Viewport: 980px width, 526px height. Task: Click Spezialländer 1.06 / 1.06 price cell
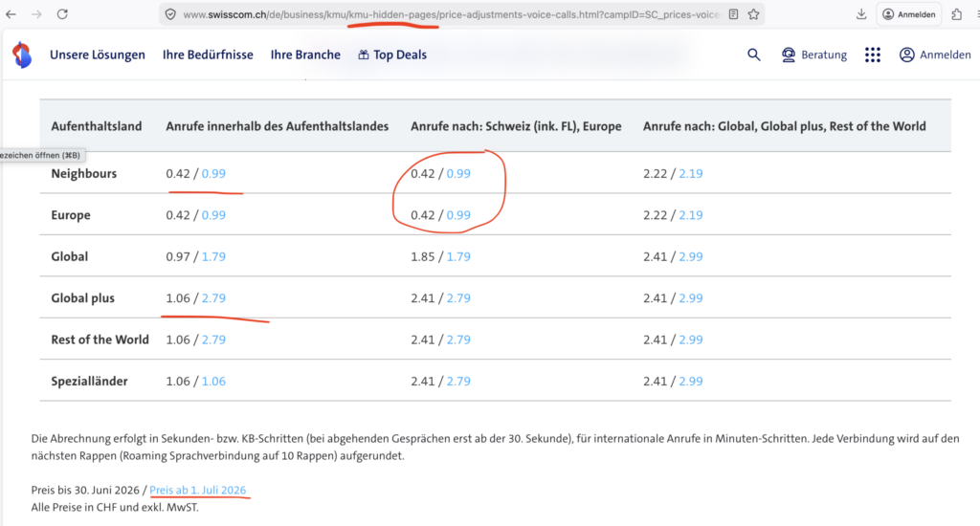(x=195, y=381)
